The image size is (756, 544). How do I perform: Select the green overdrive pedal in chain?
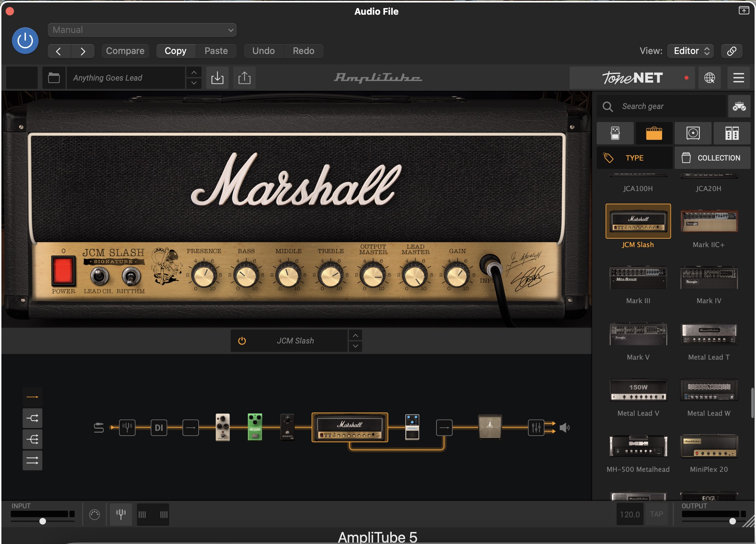255,427
